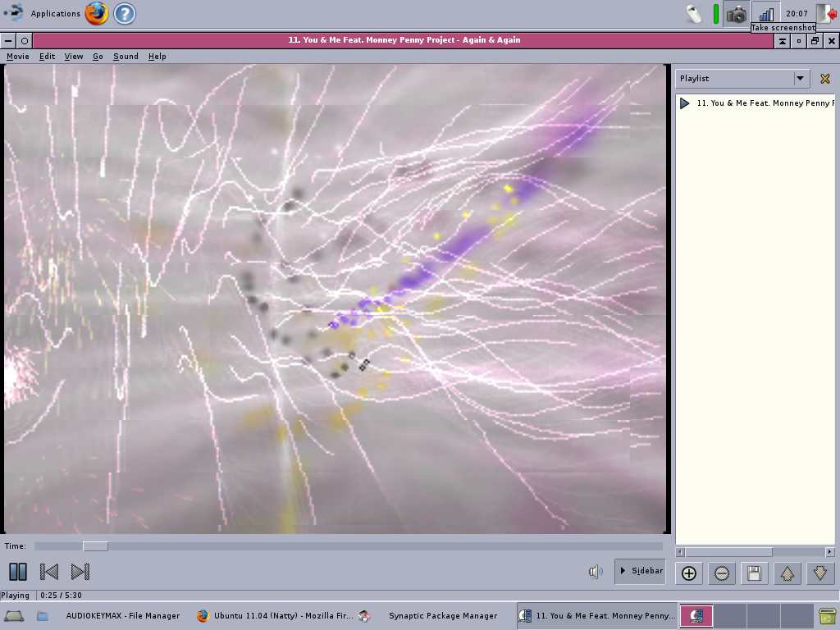Image resolution: width=840 pixels, height=630 pixels.
Task: Move the playlist item down
Action: point(820,573)
